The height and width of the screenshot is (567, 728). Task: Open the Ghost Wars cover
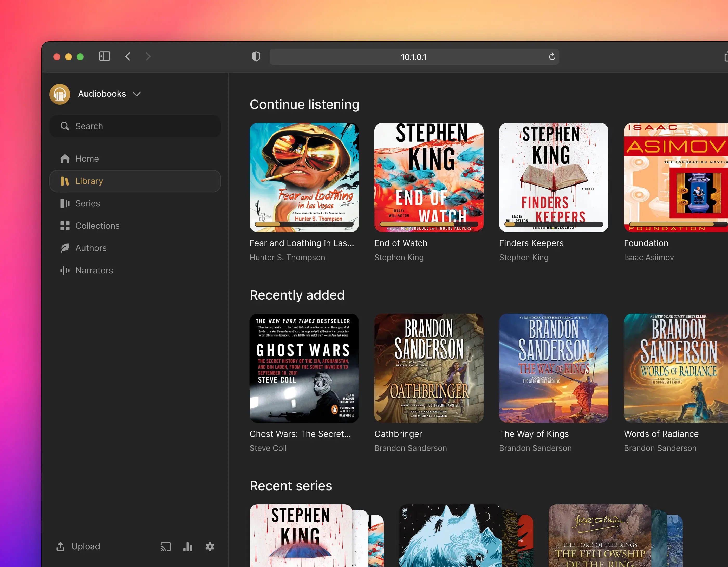tap(304, 368)
